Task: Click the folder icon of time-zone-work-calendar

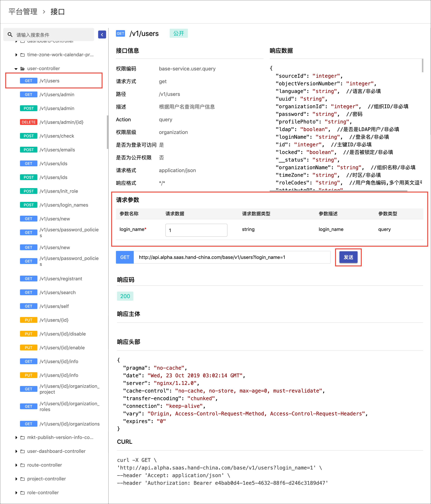Action: (x=22, y=55)
